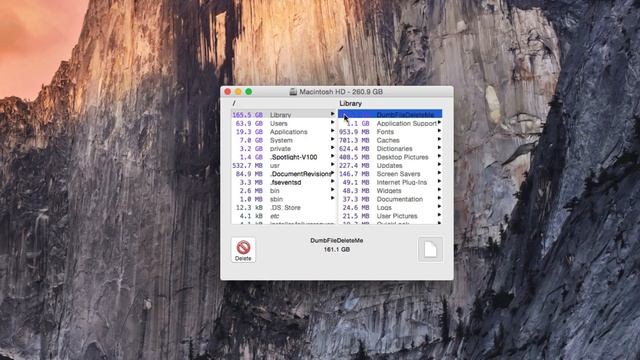This screenshot has height=360, width=640.
Task: Select the Dictionaries row
Action: point(390,149)
